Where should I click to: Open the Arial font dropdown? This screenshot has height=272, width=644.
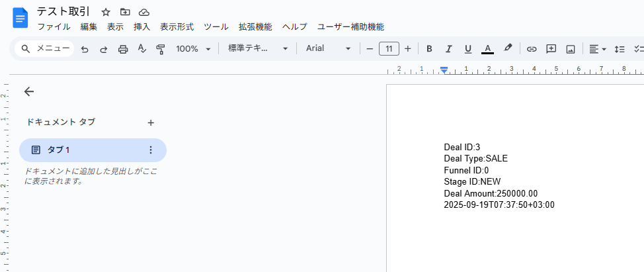tap(328, 49)
